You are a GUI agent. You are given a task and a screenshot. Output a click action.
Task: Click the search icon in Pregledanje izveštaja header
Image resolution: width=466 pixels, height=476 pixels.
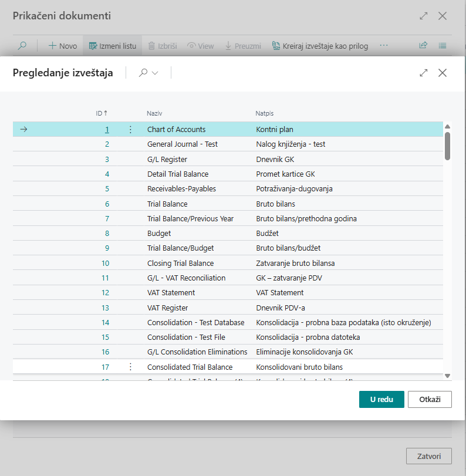[143, 73]
